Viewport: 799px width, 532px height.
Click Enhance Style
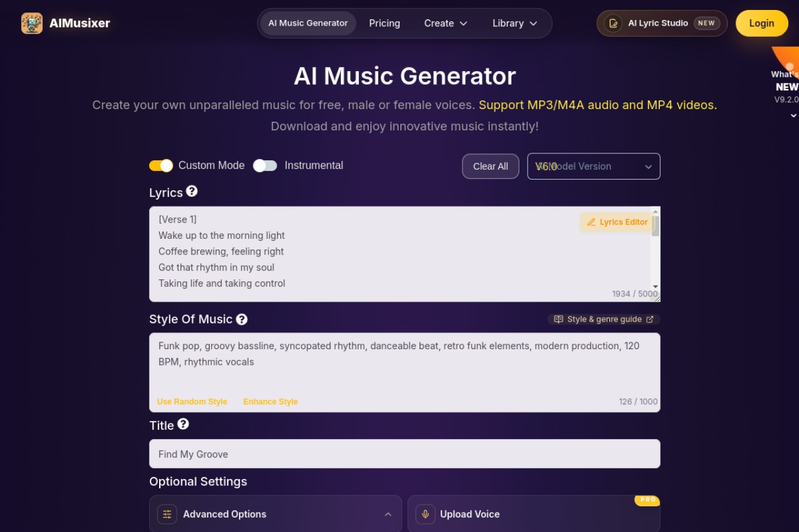(x=270, y=402)
